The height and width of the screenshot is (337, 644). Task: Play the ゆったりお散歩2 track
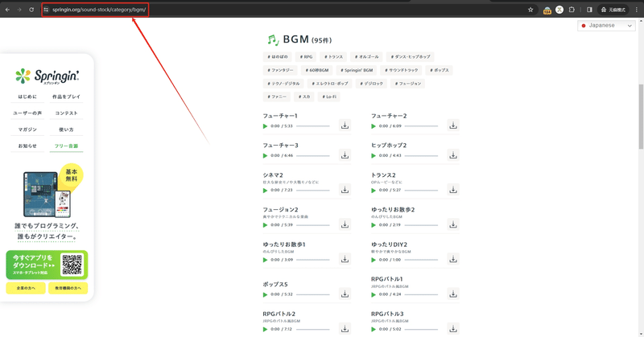coord(374,225)
